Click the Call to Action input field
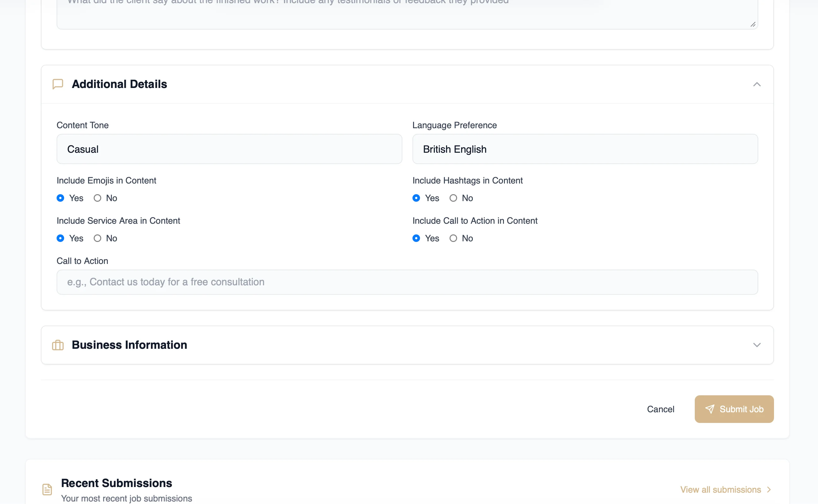 407,282
